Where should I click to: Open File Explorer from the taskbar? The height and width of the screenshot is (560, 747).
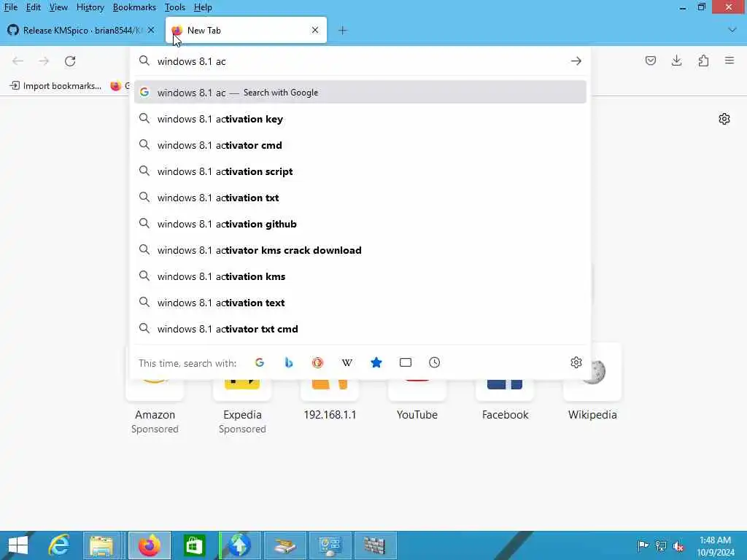pyautogui.click(x=101, y=545)
